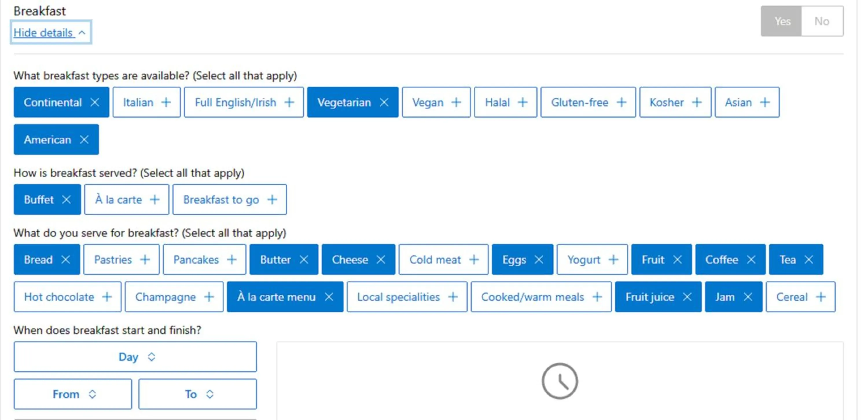Add Pastries with its plus icon
Image resolution: width=868 pixels, height=420 pixels.
145,260
